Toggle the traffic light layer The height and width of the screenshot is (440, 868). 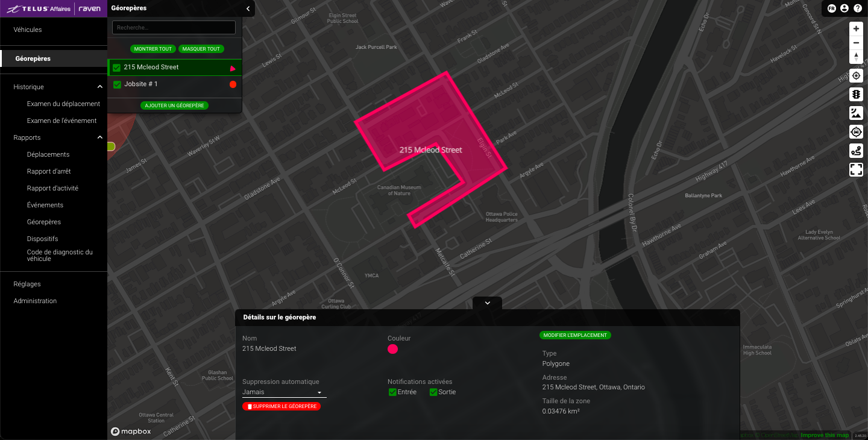[856, 94]
